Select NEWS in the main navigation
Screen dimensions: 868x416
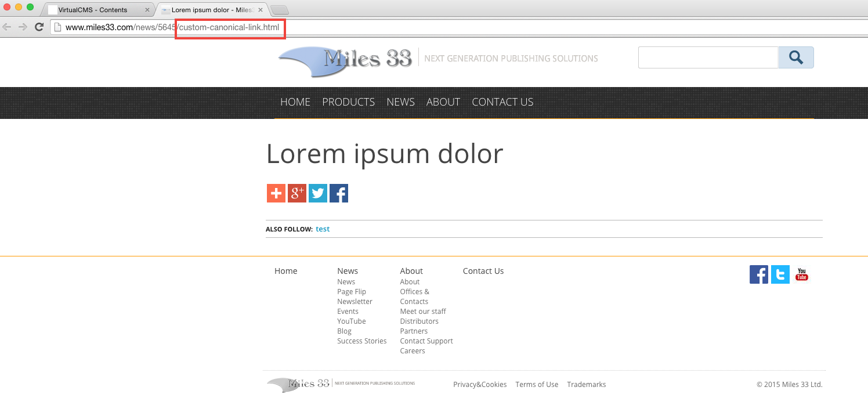tap(400, 102)
